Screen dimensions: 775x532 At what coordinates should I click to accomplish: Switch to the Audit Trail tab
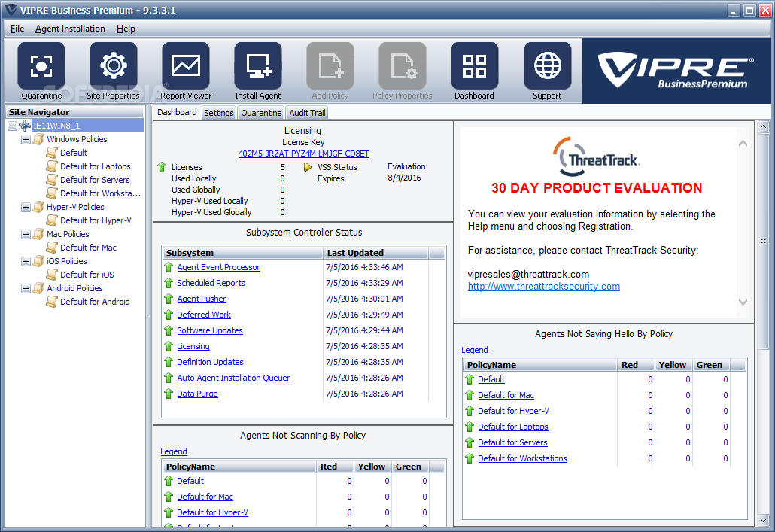[307, 113]
